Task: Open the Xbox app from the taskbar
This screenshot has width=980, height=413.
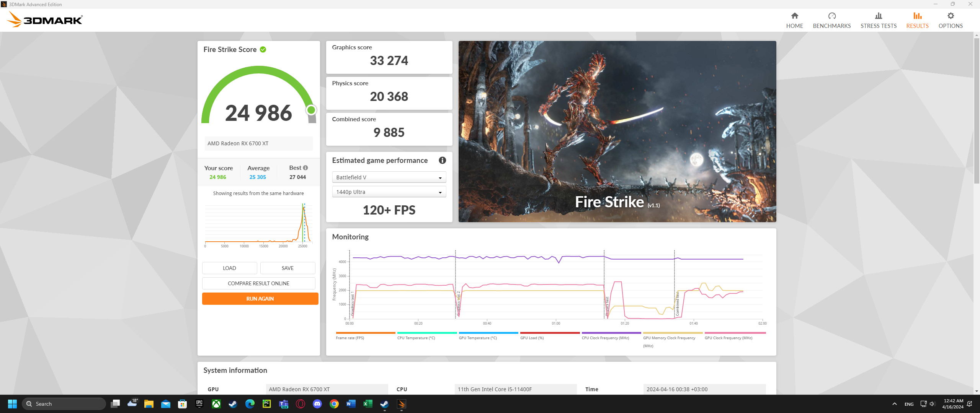Action: pos(216,404)
